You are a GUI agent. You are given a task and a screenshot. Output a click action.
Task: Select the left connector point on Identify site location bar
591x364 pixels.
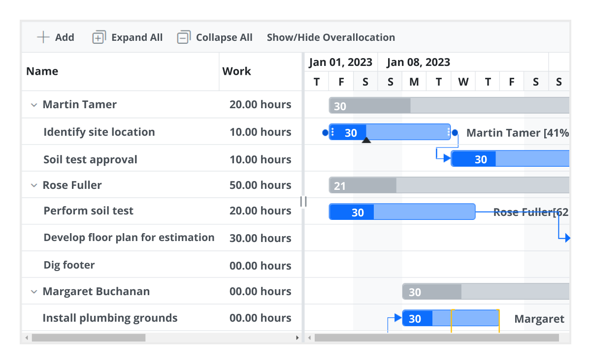point(325,132)
